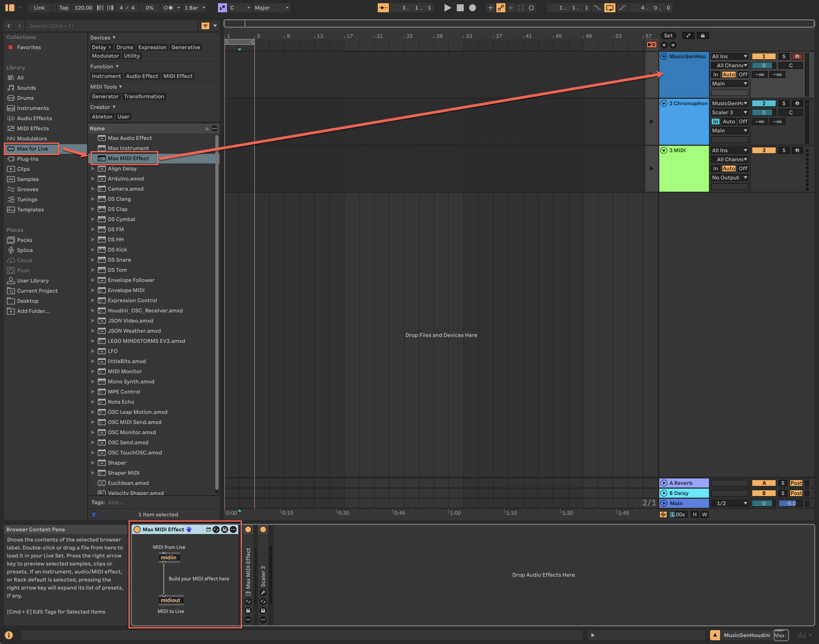Viewport: 819px width, 644px height.
Task: Open Packs in Places
Action: click(25, 240)
